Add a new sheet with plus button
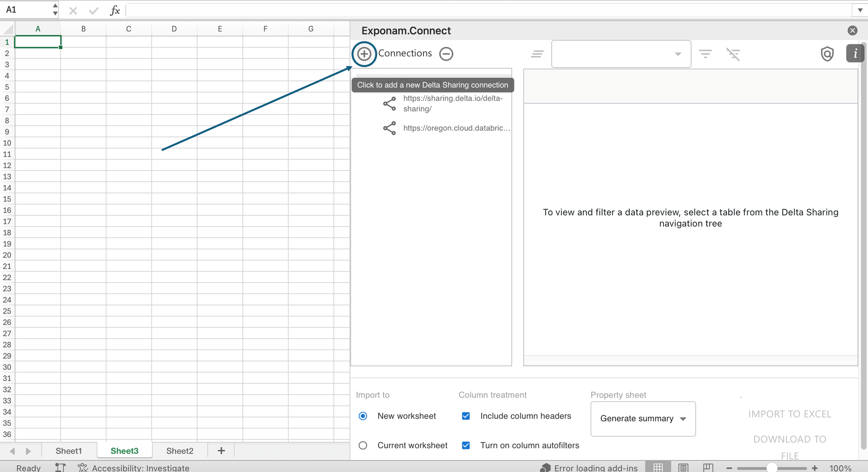The image size is (868, 472). [x=221, y=451]
